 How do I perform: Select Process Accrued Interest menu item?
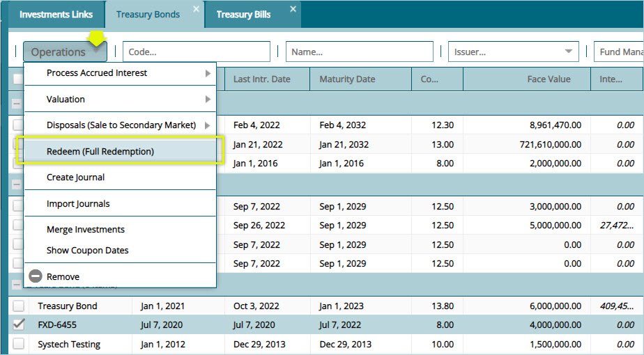tap(120, 73)
